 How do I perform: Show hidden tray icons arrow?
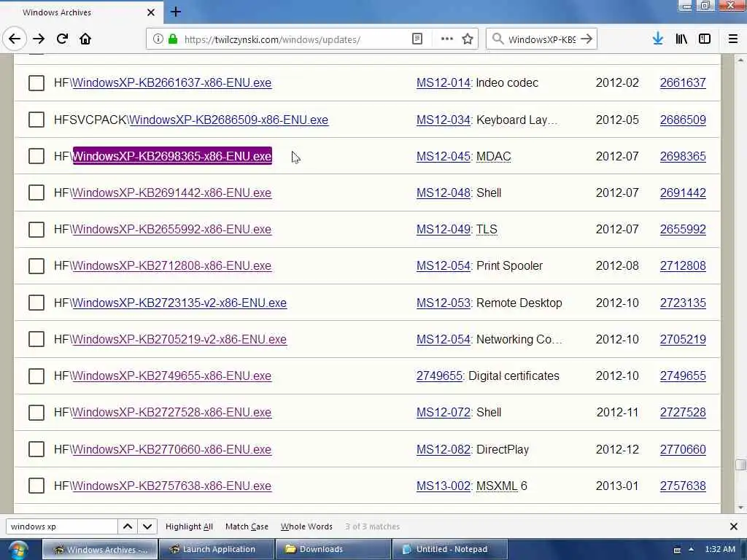click(691, 550)
